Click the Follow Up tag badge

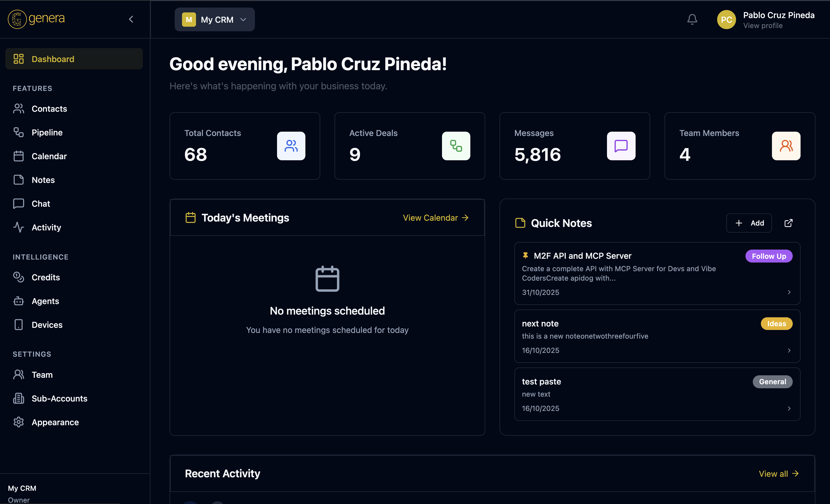[769, 256]
